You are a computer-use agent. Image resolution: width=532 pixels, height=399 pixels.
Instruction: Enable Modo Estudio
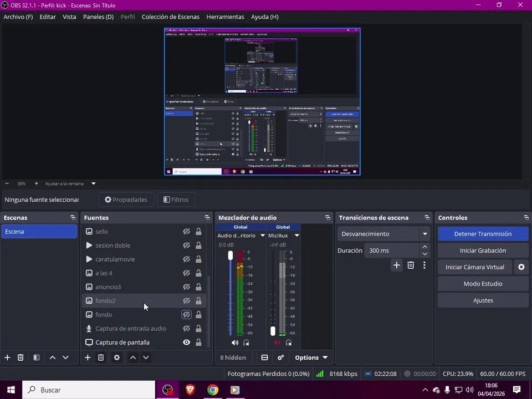coord(483,284)
